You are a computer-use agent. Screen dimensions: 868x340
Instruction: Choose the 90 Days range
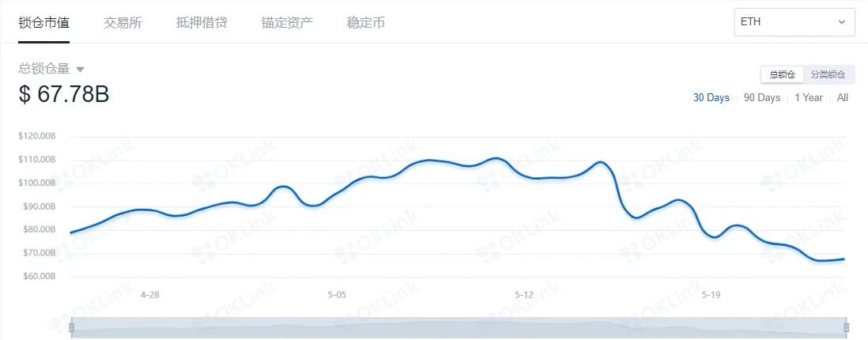pyautogui.click(x=762, y=98)
